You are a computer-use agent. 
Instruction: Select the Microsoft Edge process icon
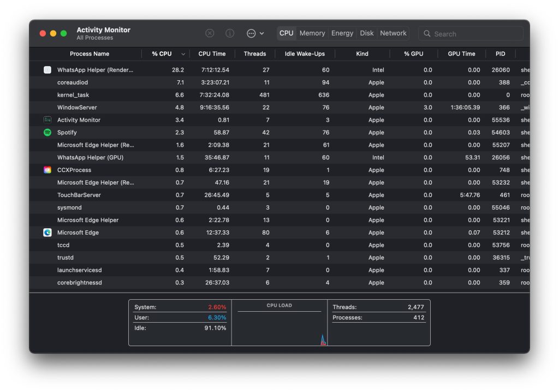(47, 233)
